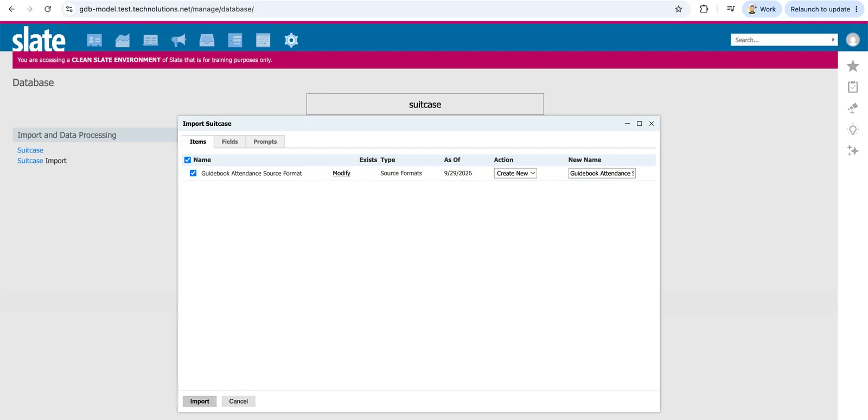Select the Items tab
The width and height of the screenshot is (868, 420).
tap(198, 142)
